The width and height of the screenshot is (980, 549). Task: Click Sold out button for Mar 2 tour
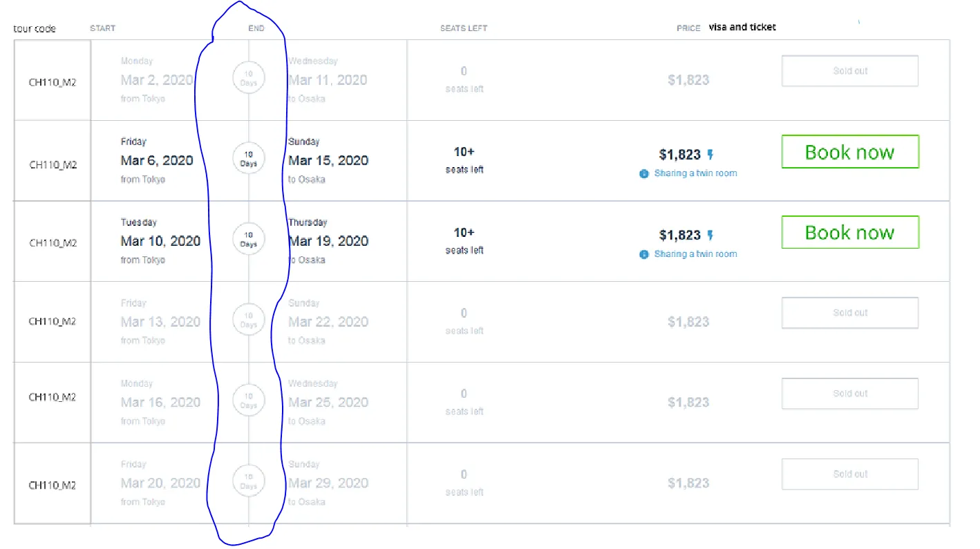pos(849,71)
